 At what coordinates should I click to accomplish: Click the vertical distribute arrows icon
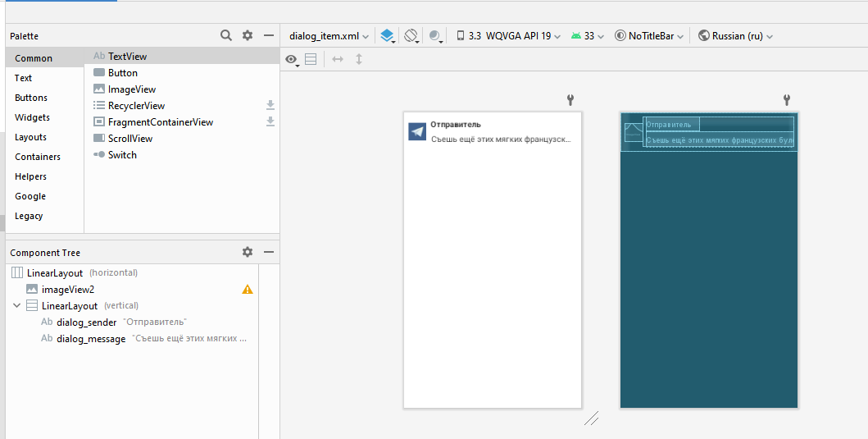click(359, 59)
